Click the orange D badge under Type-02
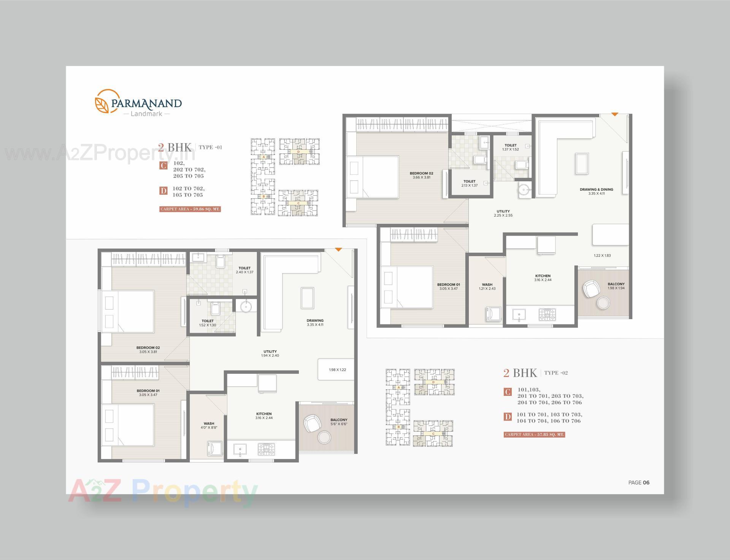Viewport: 730px width, 560px height. click(x=508, y=417)
